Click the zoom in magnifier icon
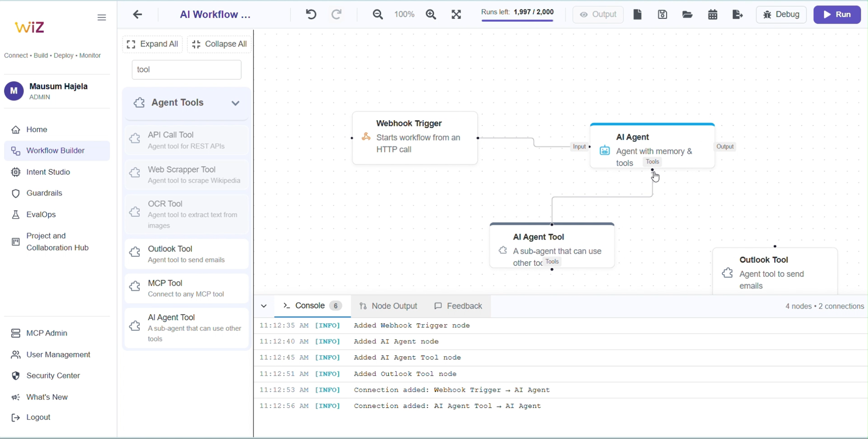 click(431, 14)
